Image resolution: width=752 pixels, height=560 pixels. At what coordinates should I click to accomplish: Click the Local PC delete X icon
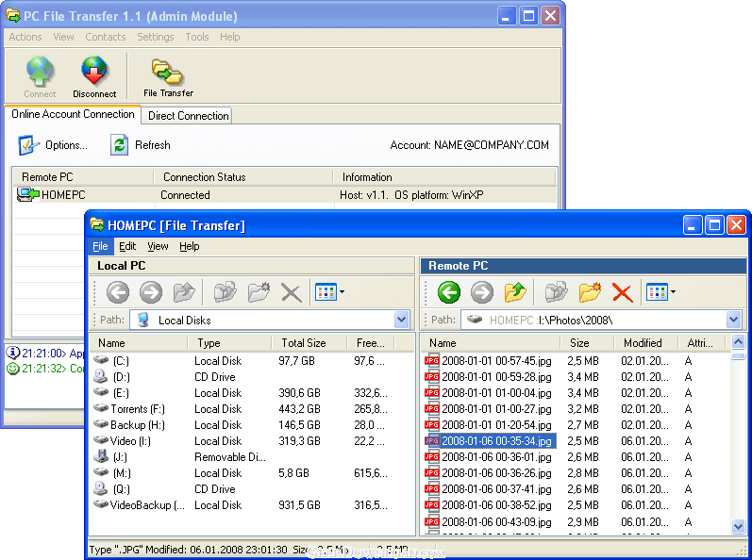pos(292,292)
